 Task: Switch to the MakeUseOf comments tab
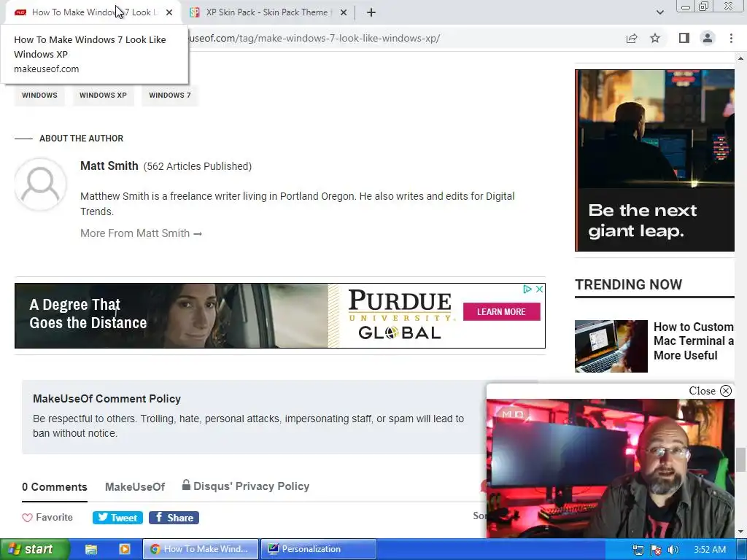point(135,487)
